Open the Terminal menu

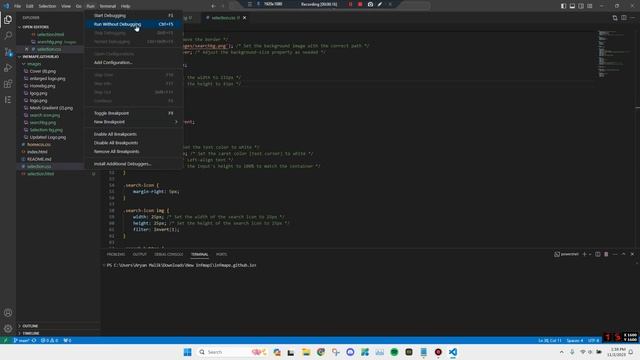coord(108,6)
